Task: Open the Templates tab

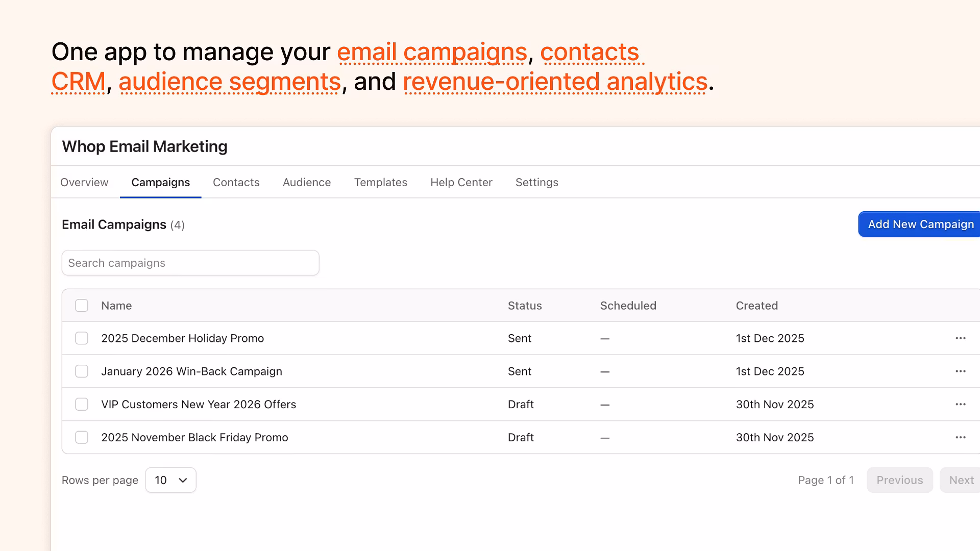Action: 380,182
